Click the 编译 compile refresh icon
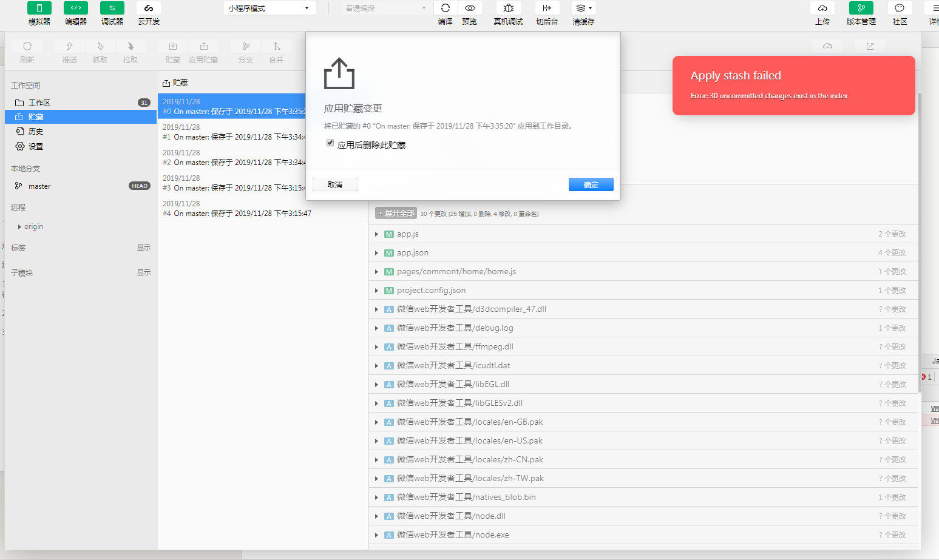Viewport: 939px width, 560px height. (446, 8)
